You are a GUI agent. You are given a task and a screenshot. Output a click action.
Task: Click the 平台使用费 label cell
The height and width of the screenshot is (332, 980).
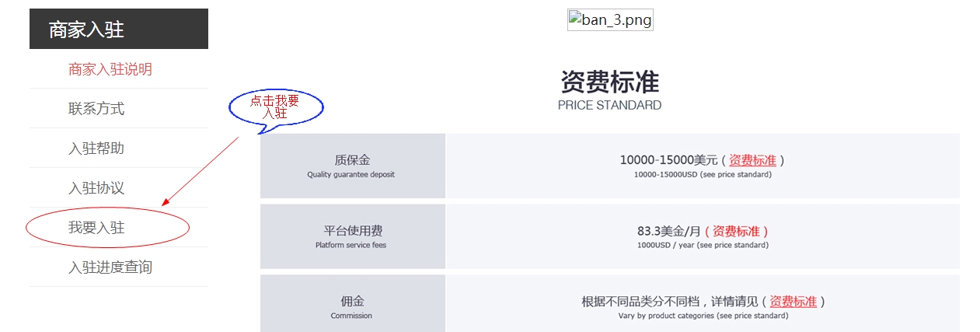point(352,236)
